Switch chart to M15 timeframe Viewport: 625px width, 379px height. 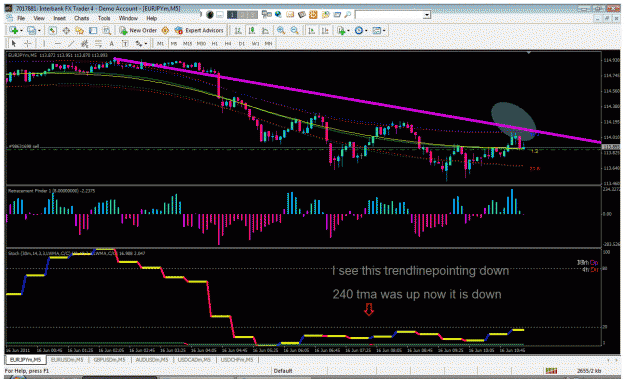click(187, 43)
